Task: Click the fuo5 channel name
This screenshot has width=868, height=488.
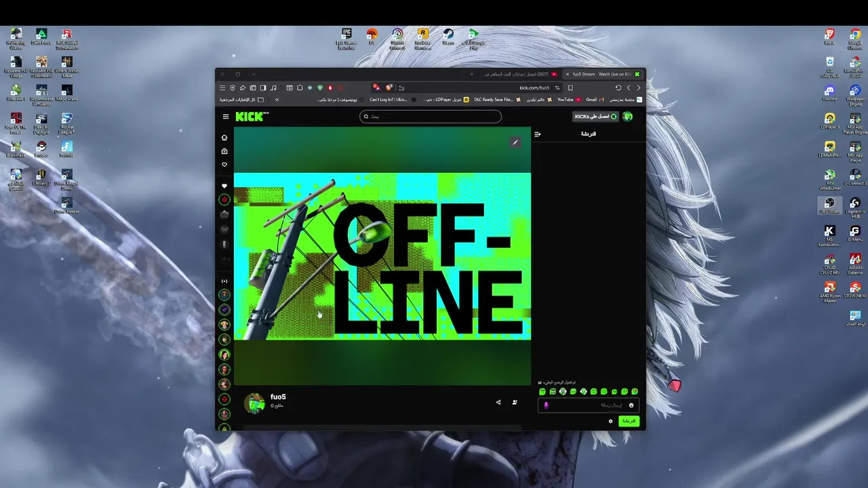Action: 278,397
